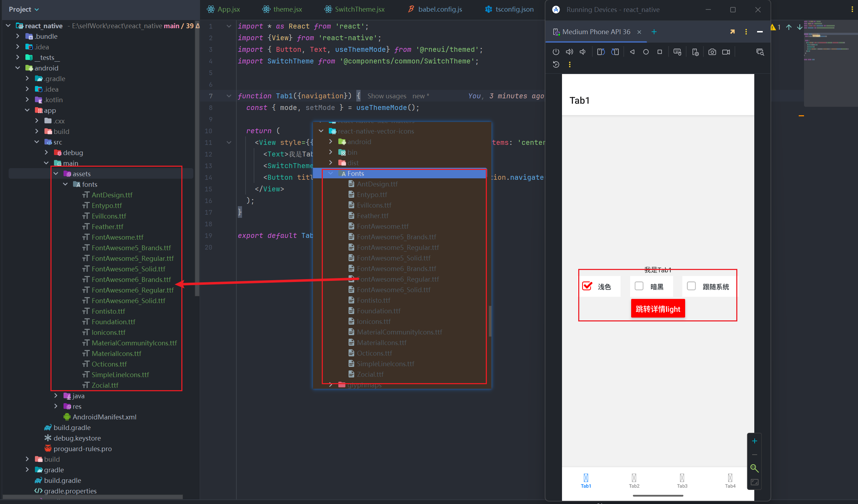The height and width of the screenshot is (504, 858).
Task: Select MaterialIcons.ttf in assets fonts
Action: coord(116,354)
